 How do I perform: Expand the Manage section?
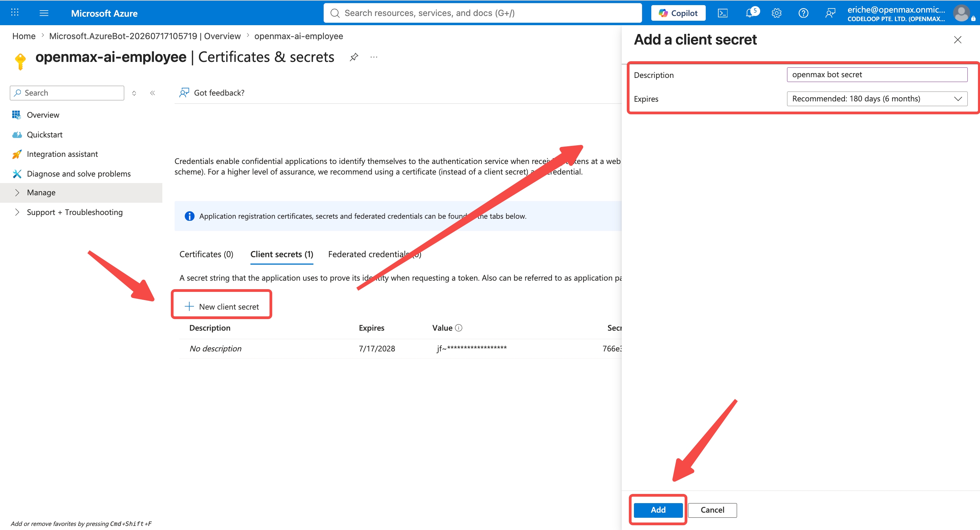(81, 193)
